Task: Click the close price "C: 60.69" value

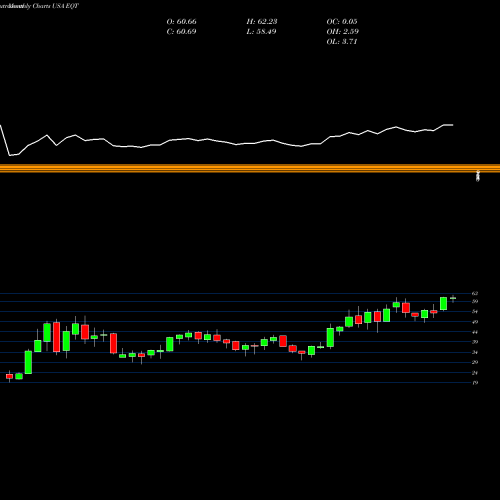Action: point(181,32)
